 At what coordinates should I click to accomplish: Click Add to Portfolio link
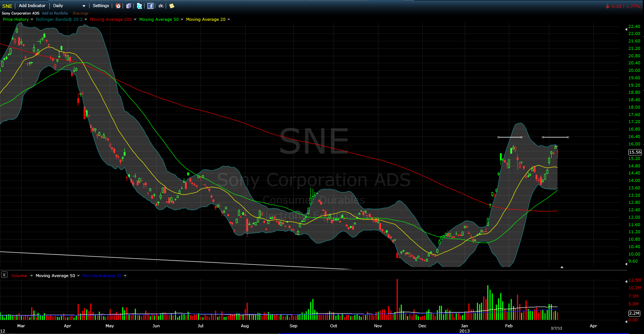coord(55,13)
